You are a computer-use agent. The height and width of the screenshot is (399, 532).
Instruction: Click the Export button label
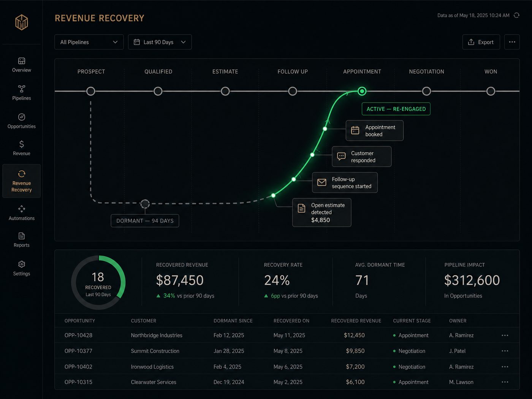pos(486,42)
